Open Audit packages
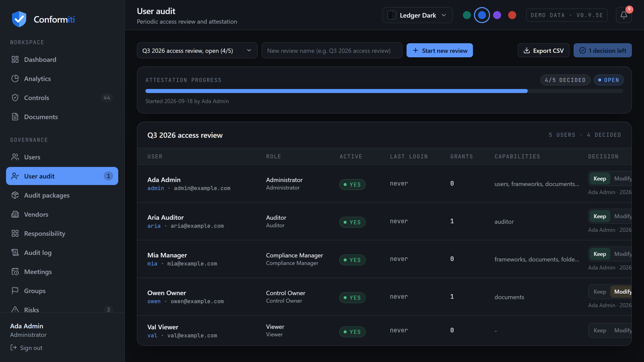This screenshot has width=644, height=362. point(62,195)
